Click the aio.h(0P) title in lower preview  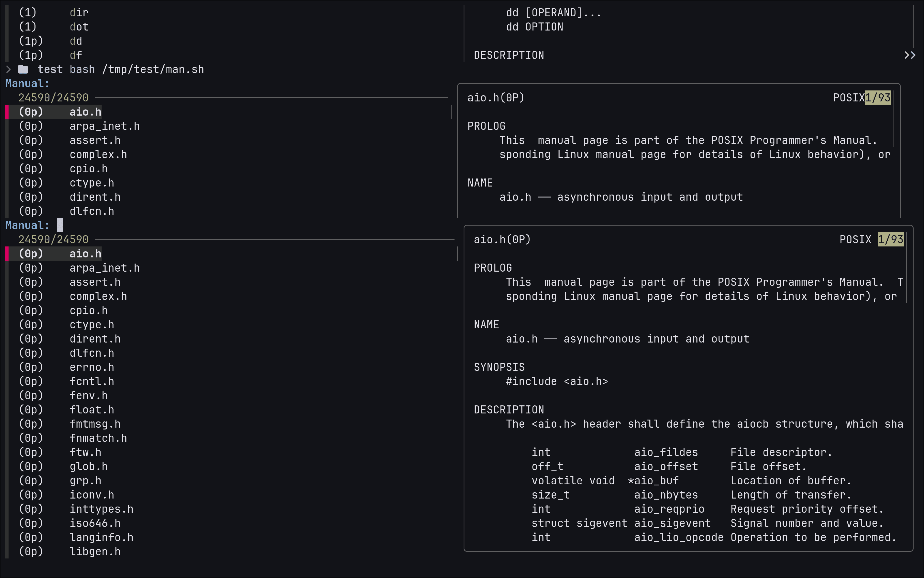[x=502, y=239]
